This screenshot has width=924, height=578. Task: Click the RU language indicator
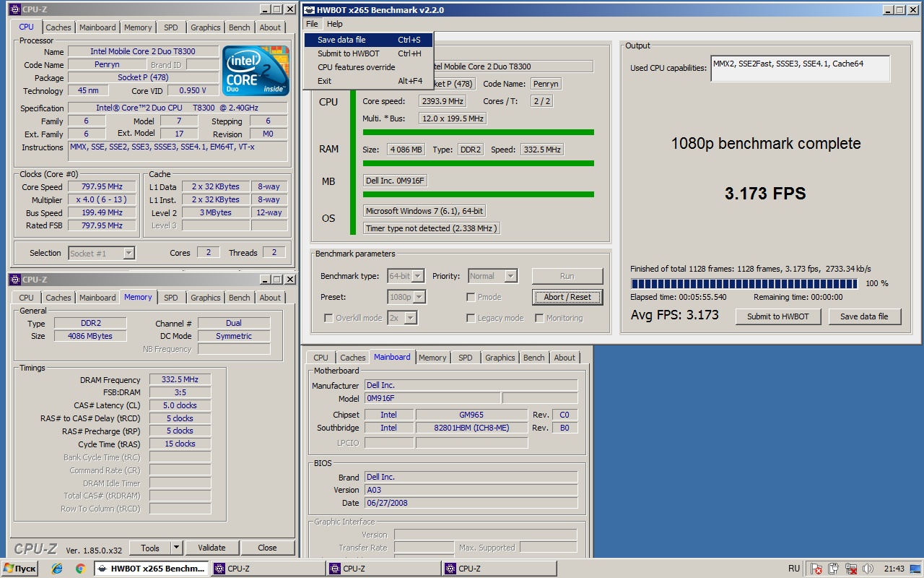[x=794, y=569]
